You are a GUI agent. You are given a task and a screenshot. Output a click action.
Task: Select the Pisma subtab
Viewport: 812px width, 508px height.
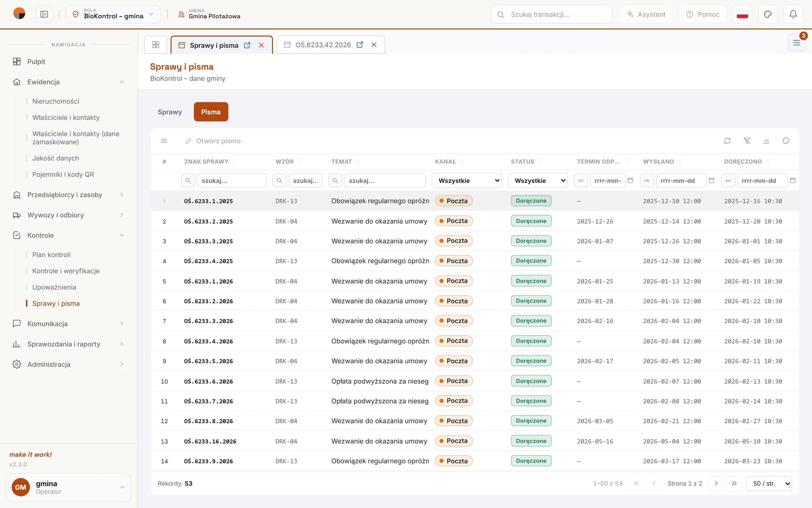[211, 112]
